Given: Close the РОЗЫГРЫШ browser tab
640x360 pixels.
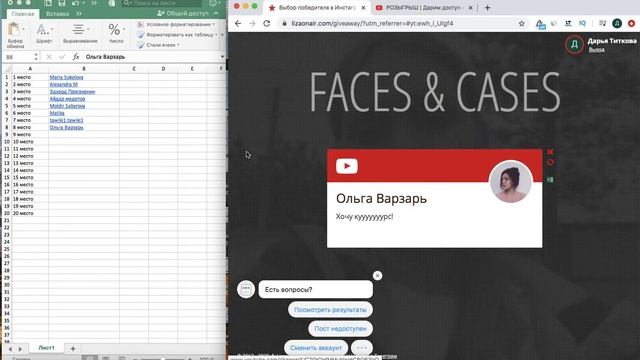Looking at the screenshot, I should (471, 8).
